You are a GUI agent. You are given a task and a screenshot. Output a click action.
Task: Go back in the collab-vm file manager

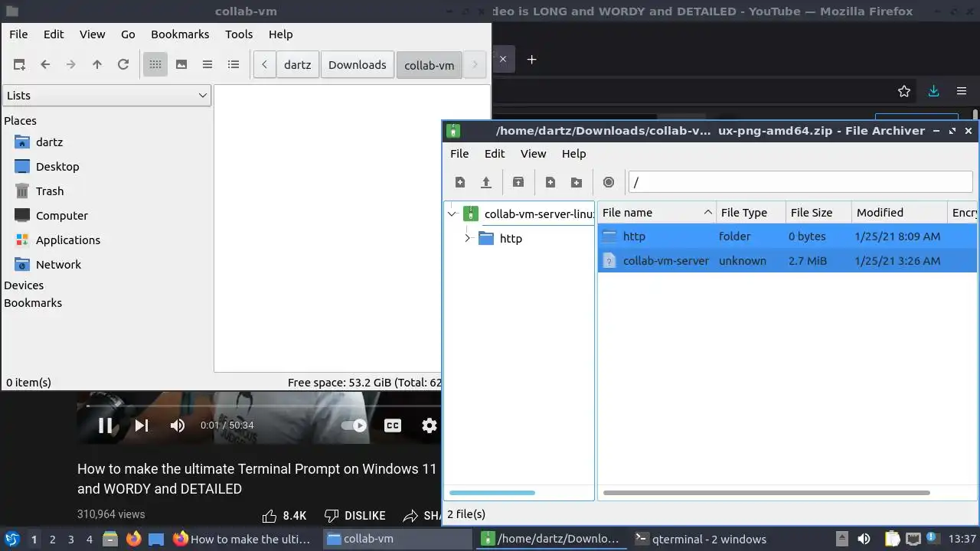[45, 65]
